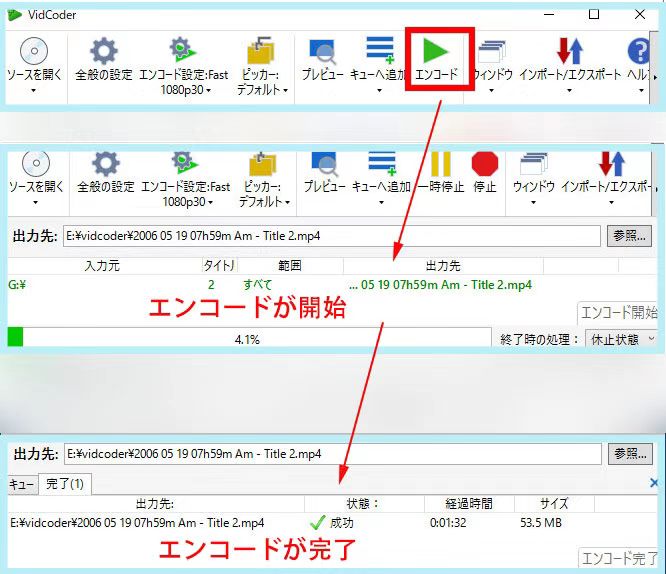Expand ソースを開く dropdown arrow in middle toolbar
Viewport: 666px width, 574px height.
[x=35, y=203]
